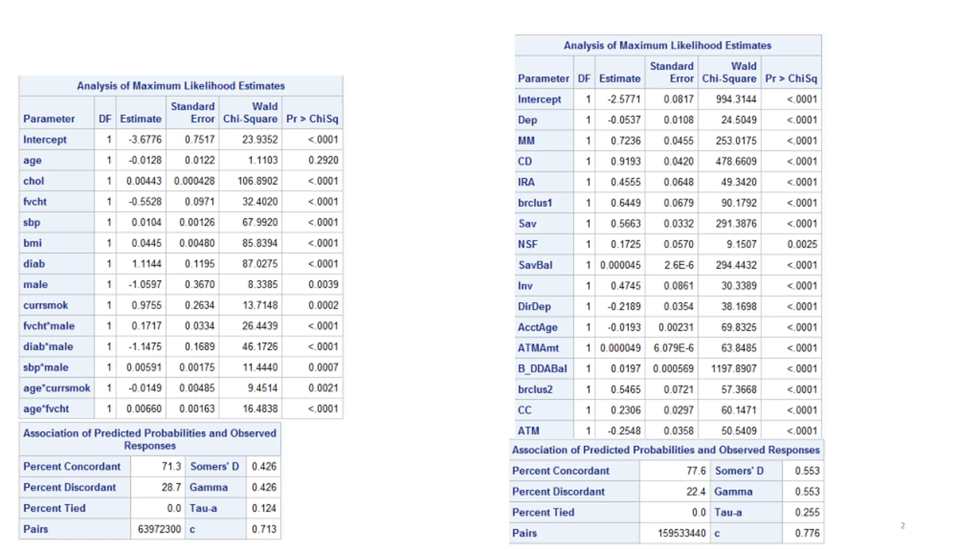Select the Percent Concordant value 71.3

[171, 466]
